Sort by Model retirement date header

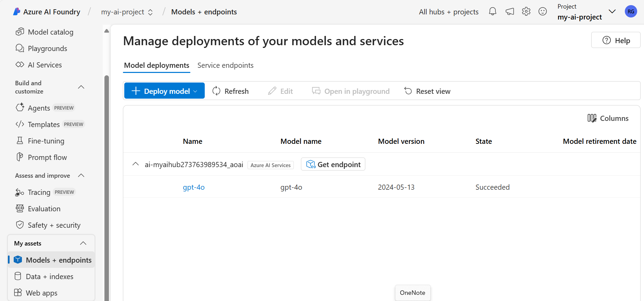point(599,141)
